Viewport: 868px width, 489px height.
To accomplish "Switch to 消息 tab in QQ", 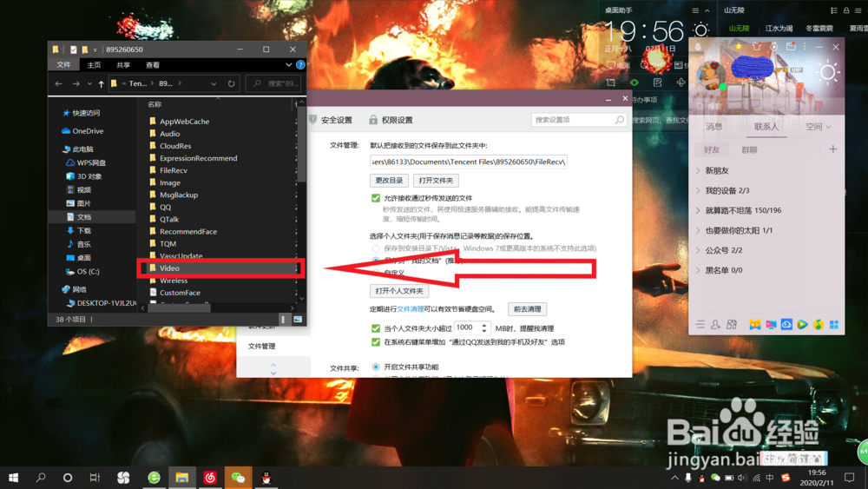I will pos(714,127).
